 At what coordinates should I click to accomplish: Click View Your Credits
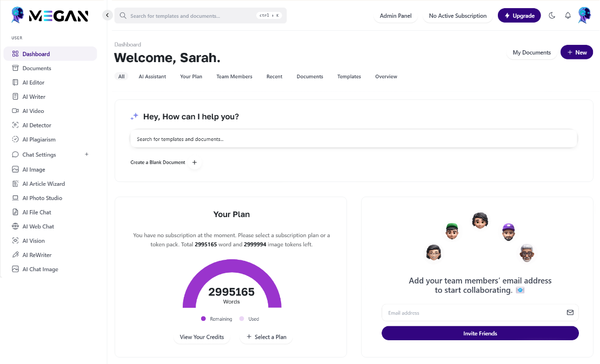[202, 337]
